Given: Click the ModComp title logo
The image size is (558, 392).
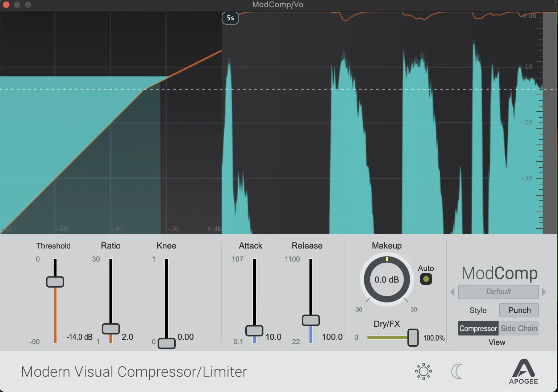Looking at the screenshot, I should tap(499, 273).
